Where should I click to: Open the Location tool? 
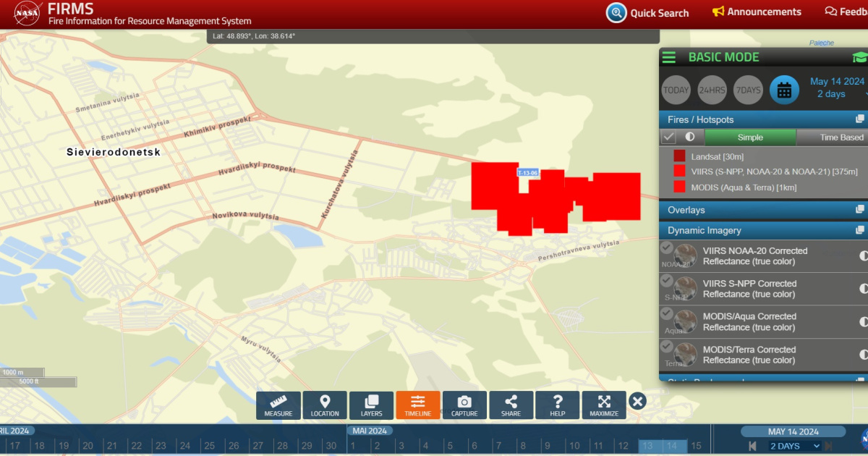pyautogui.click(x=325, y=405)
